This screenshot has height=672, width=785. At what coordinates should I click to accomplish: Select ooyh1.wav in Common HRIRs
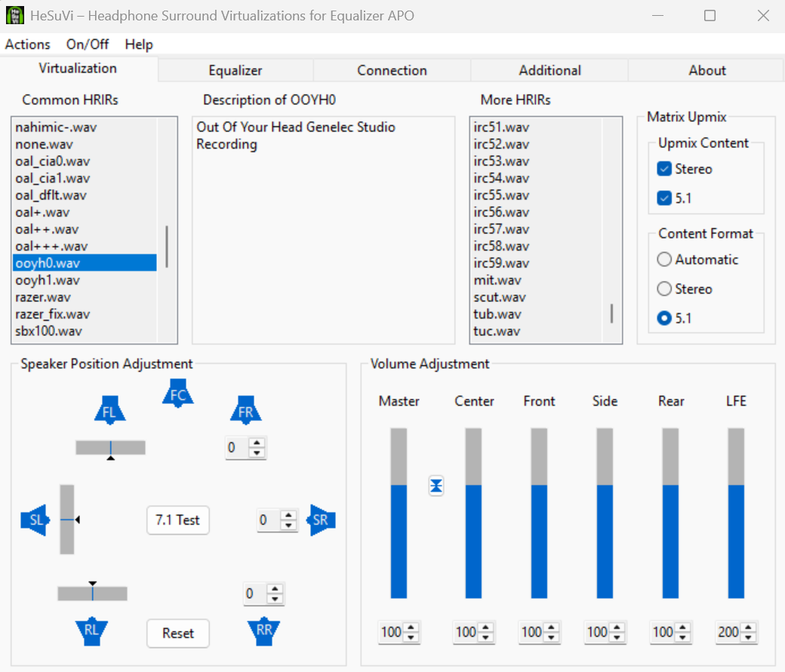pyautogui.click(x=85, y=280)
